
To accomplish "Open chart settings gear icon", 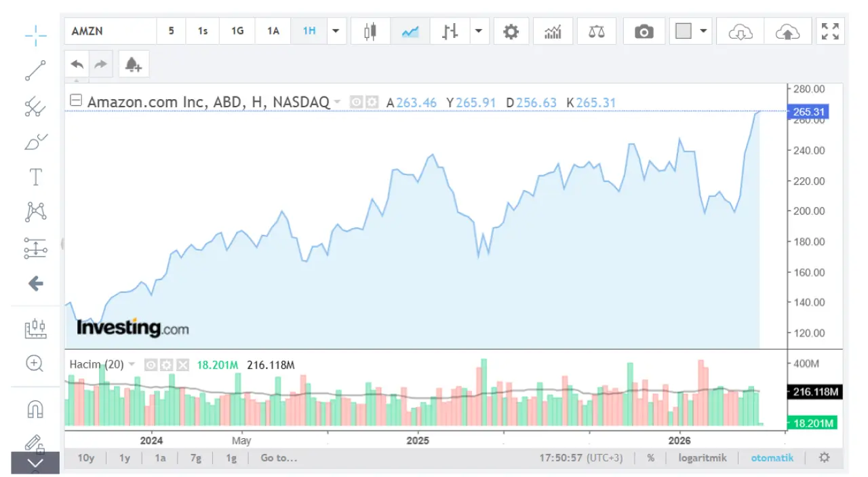I will (x=511, y=31).
